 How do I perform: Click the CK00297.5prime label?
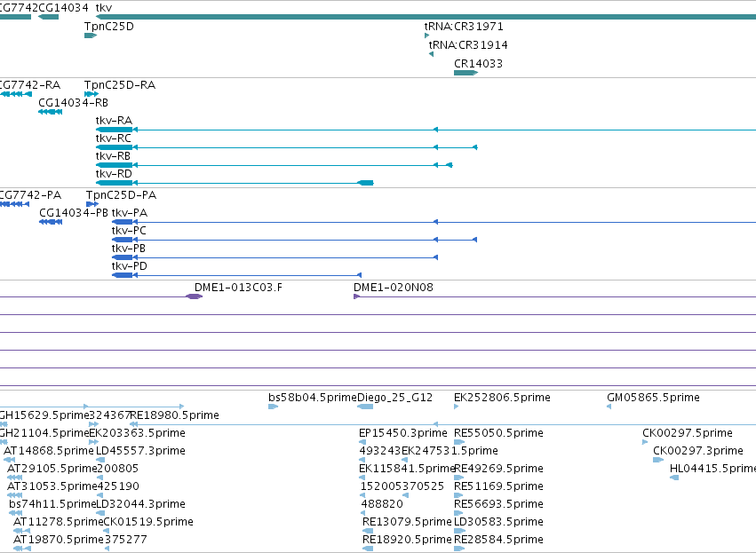point(687,433)
